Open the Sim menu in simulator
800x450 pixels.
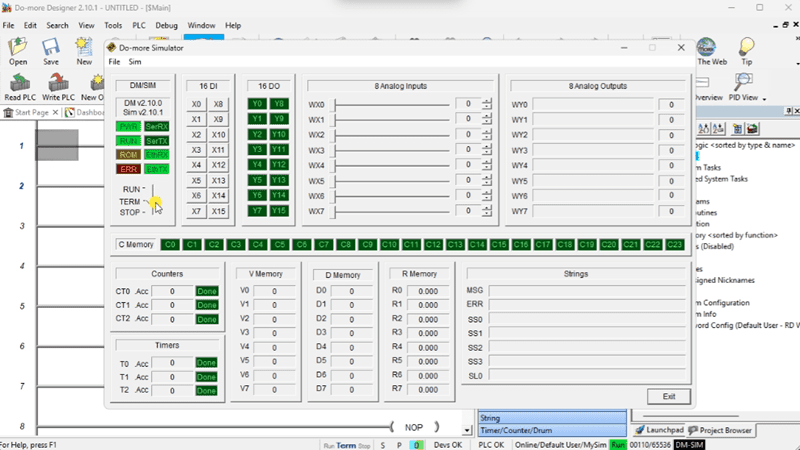coord(134,62)
